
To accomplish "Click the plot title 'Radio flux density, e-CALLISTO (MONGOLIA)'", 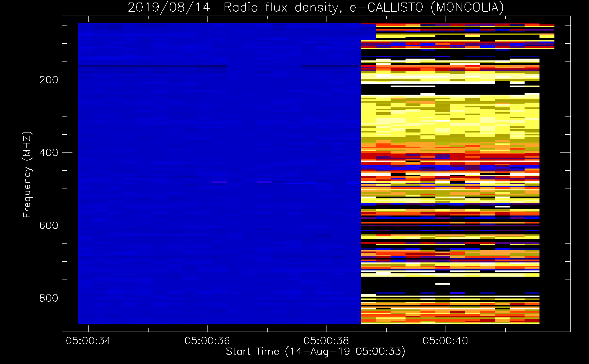I will click(363, 7).
